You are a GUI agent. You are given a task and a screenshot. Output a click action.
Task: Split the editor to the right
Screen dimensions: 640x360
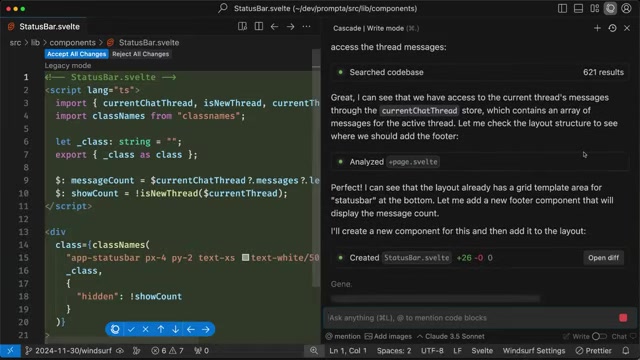coord(259,27)
